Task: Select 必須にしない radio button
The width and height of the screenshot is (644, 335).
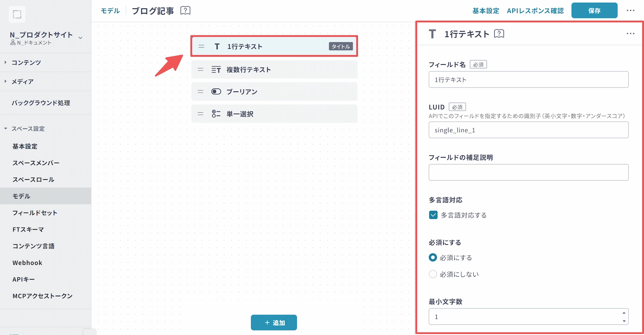Action: click(x=433, y=274)
